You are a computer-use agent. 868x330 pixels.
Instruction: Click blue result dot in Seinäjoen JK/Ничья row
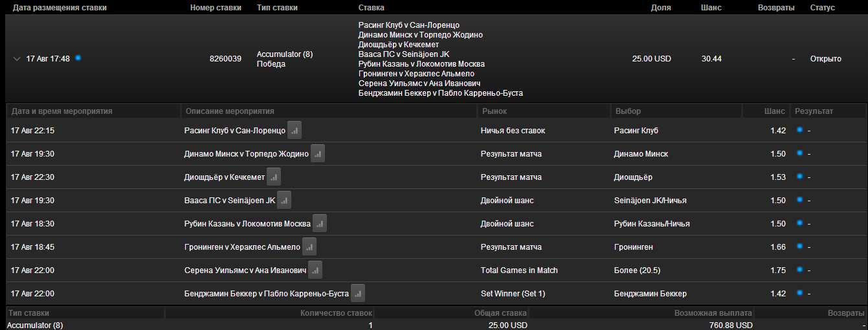[x=800, y=200]
